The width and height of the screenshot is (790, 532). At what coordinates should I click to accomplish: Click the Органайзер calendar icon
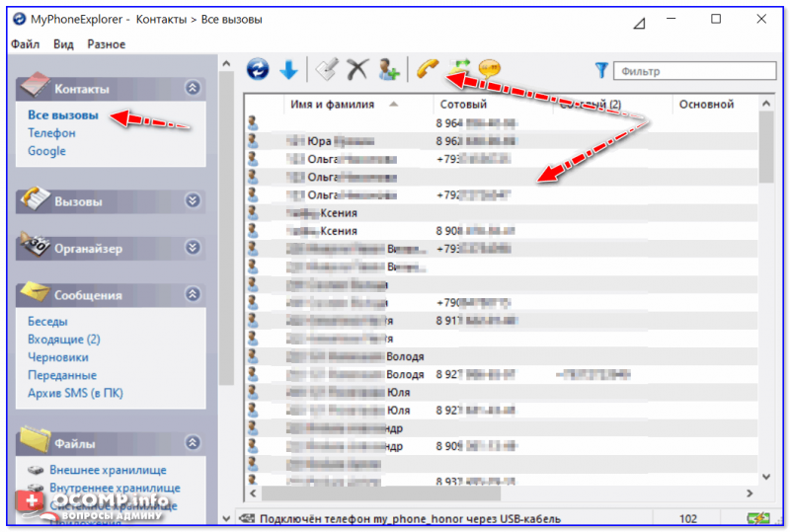click(35, 246)
